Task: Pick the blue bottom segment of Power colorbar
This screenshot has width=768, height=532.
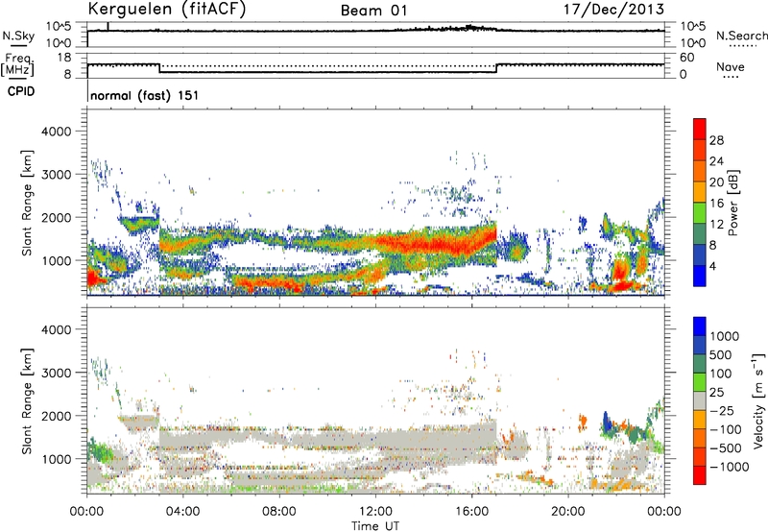Action: (700, 276)
